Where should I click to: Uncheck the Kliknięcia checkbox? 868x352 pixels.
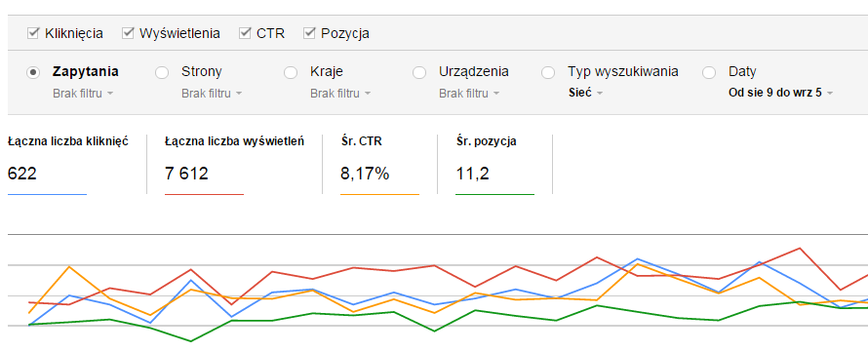click(33, 34)
